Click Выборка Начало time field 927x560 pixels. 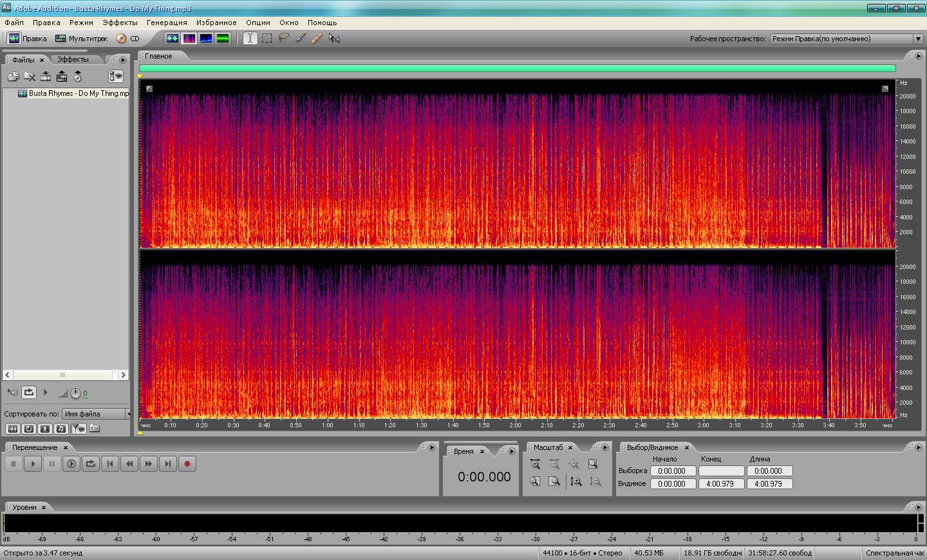673,471
